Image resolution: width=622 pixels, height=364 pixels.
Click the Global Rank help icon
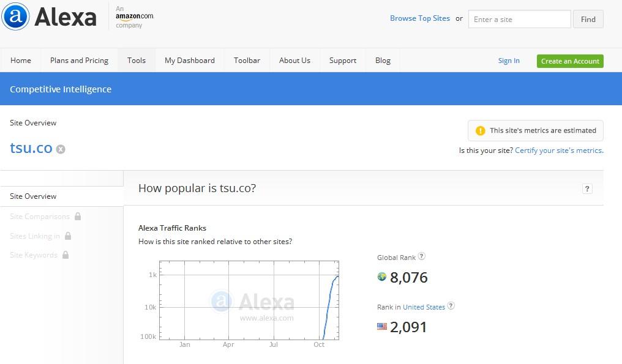pyautogui.click(x=422, y=256)
